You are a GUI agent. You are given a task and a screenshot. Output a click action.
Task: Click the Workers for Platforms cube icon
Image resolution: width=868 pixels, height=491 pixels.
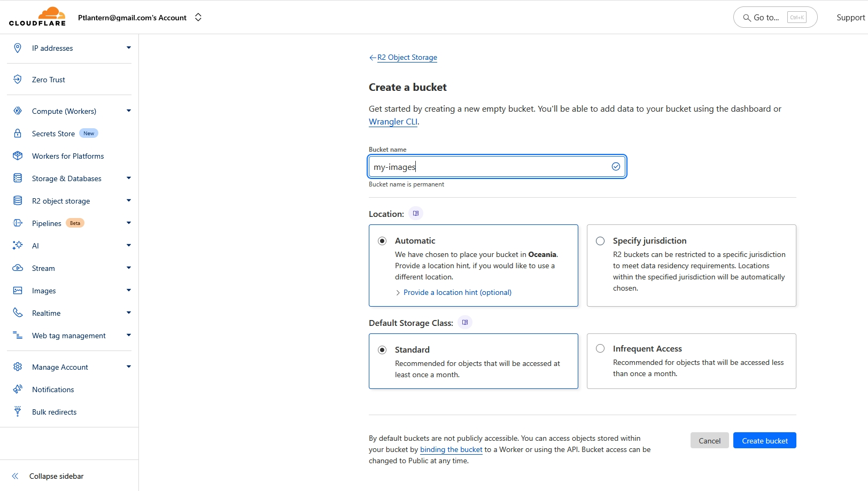coord(18,156)
